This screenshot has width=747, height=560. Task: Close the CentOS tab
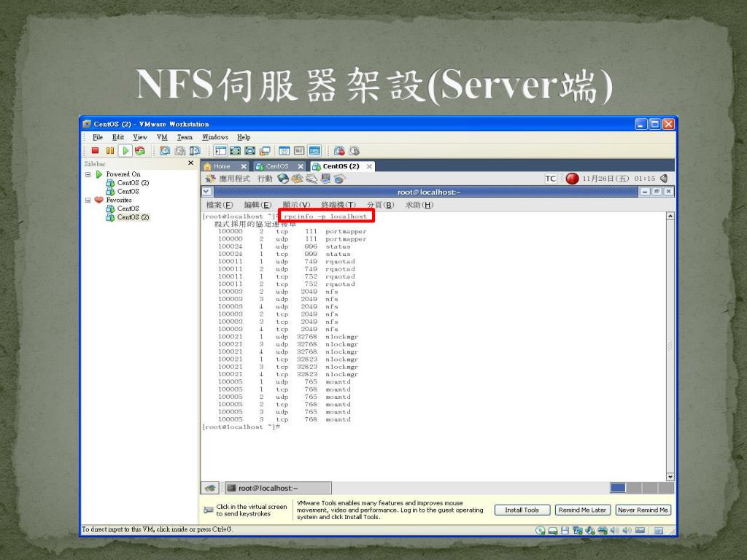(x=300, y=166)
